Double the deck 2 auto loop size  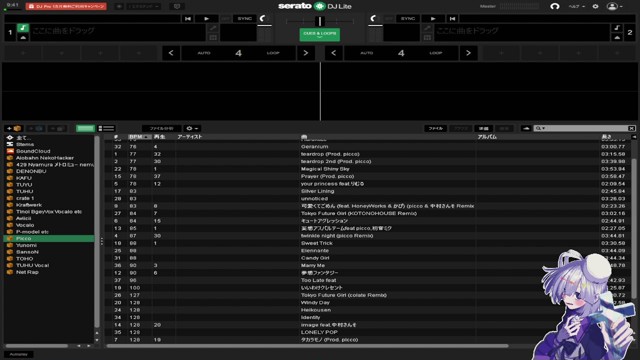468,53
